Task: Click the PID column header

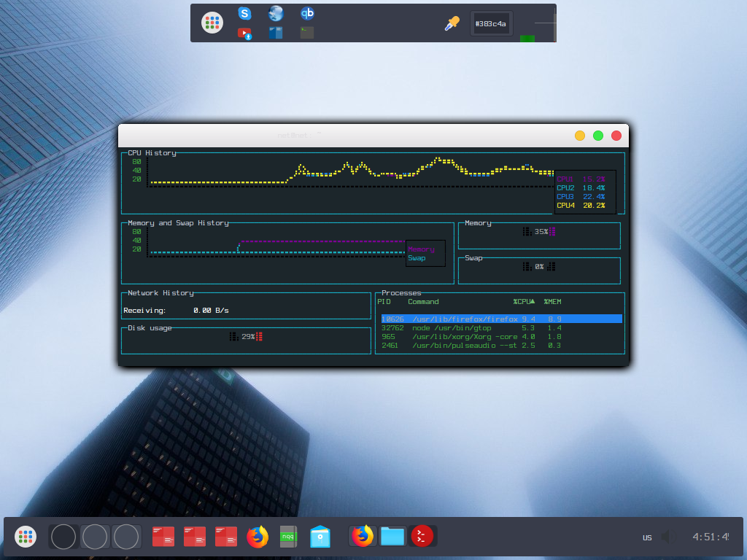Action: click(x=384, y=301)
